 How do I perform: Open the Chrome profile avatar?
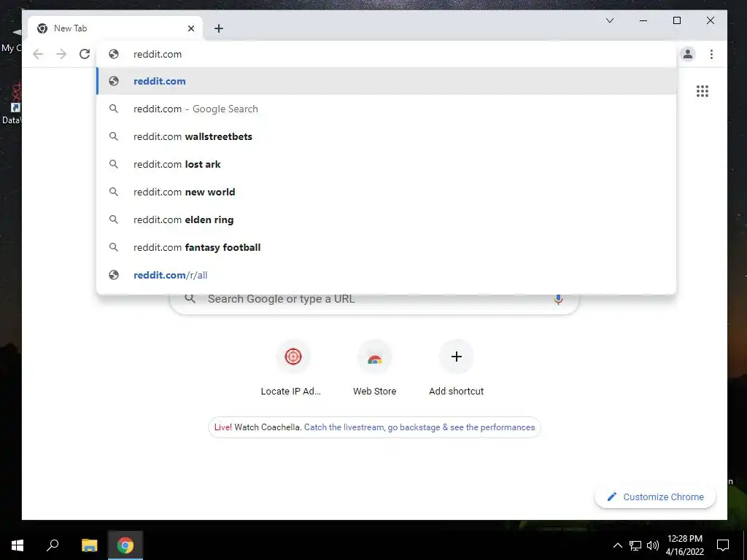tap(687, 54)
